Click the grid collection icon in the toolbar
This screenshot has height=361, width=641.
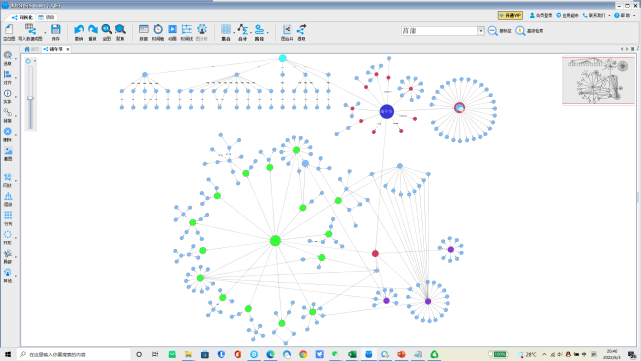click(226, 30)
